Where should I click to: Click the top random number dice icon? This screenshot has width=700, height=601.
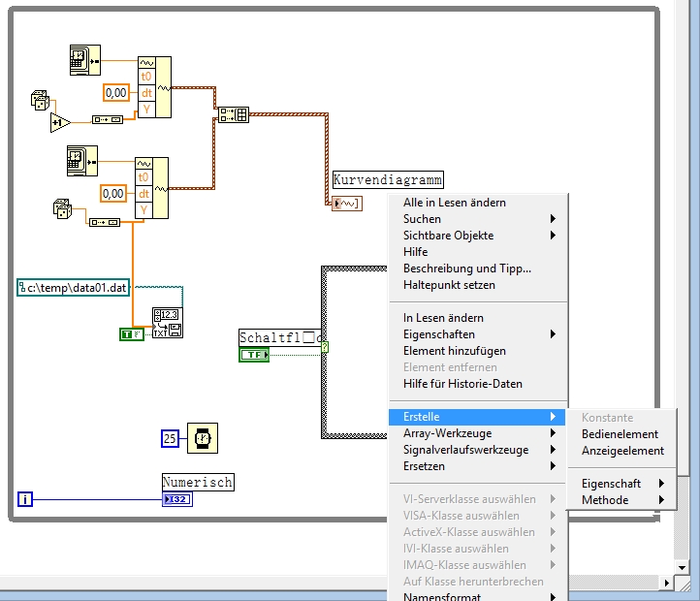point(42,100)
